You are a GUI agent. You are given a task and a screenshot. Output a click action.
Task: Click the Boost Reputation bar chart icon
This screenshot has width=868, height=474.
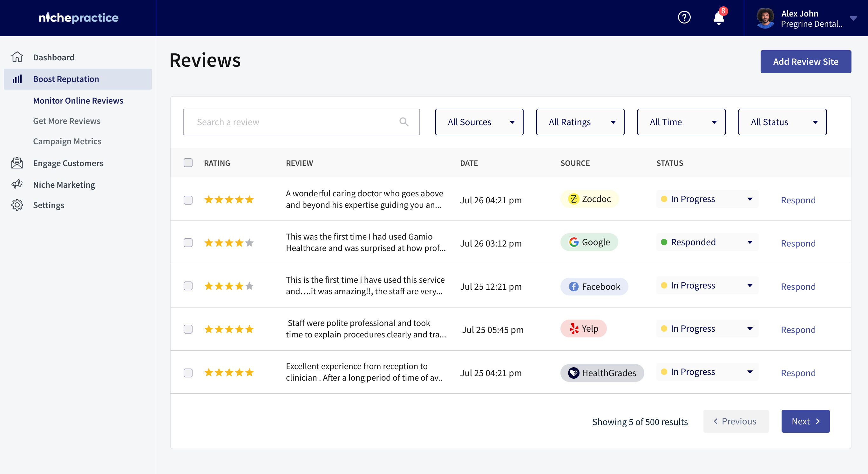point(17,79)
